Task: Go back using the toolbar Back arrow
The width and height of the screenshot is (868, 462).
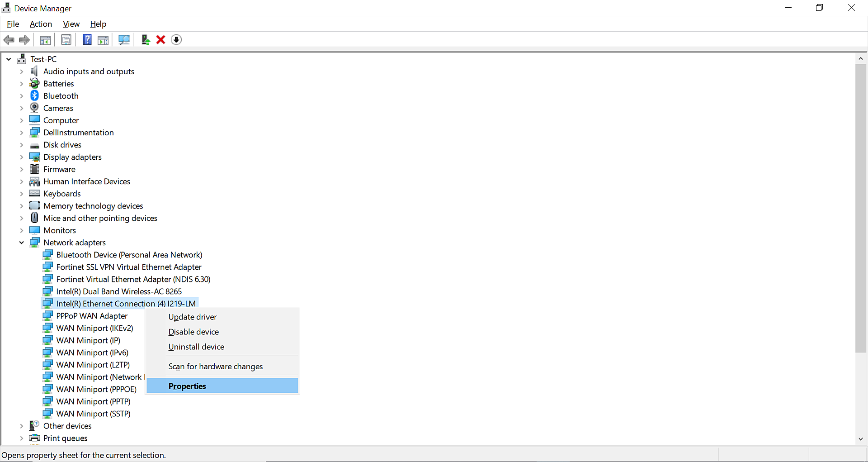Action: [9, 40]
